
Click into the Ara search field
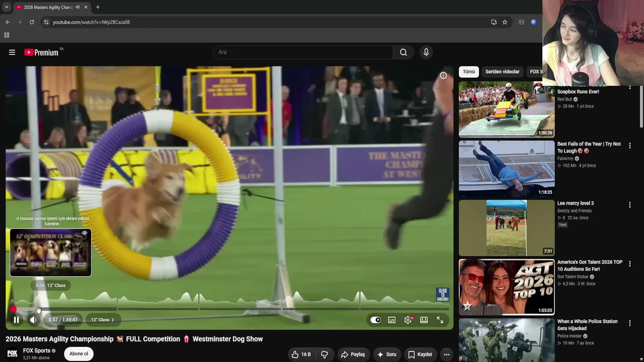(303, 52)
